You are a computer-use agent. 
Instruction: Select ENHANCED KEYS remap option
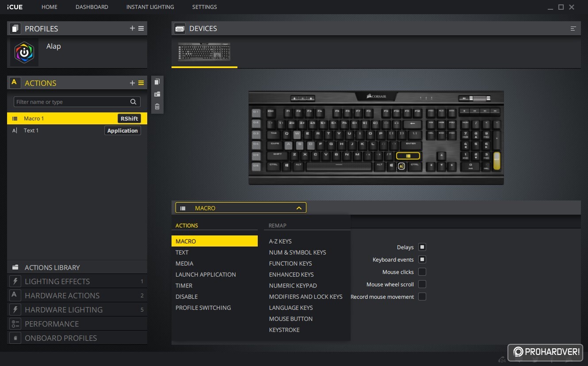coord(291,274)
